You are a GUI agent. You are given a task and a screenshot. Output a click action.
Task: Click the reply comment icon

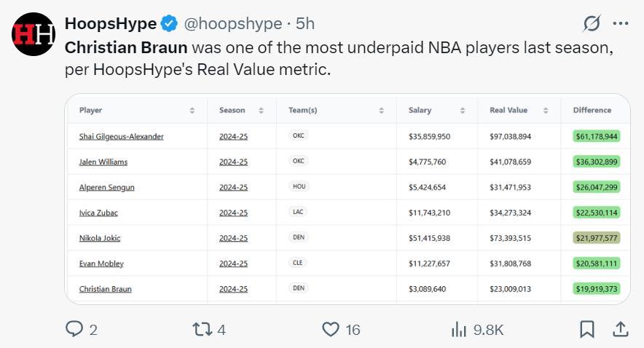coord(75,330)
